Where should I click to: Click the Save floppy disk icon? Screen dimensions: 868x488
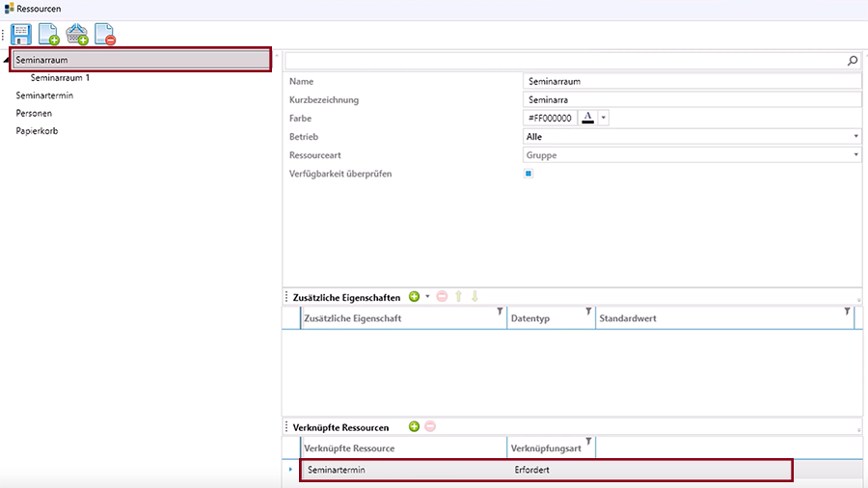(x=21, y=36)
